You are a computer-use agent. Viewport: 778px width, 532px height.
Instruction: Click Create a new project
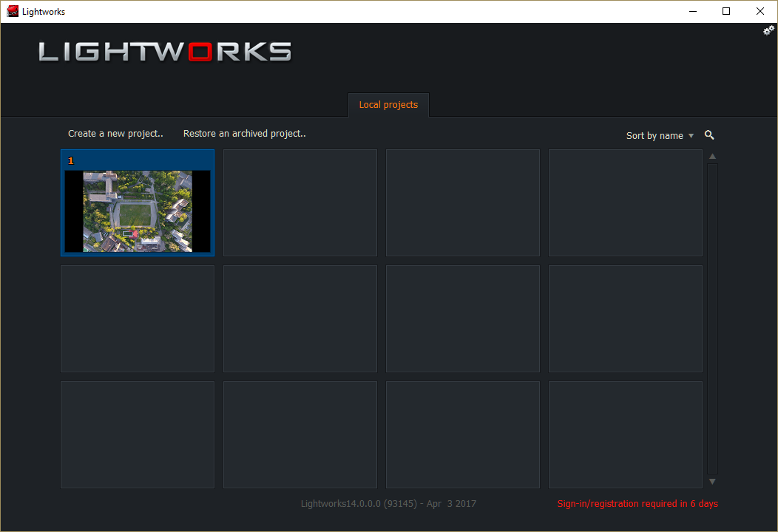(115, 134)
